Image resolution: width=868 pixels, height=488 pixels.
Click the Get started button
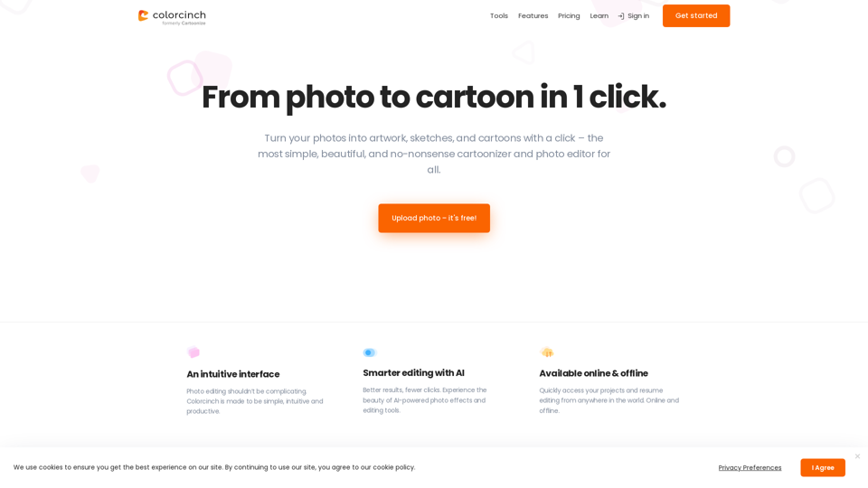tap(696, 15)
